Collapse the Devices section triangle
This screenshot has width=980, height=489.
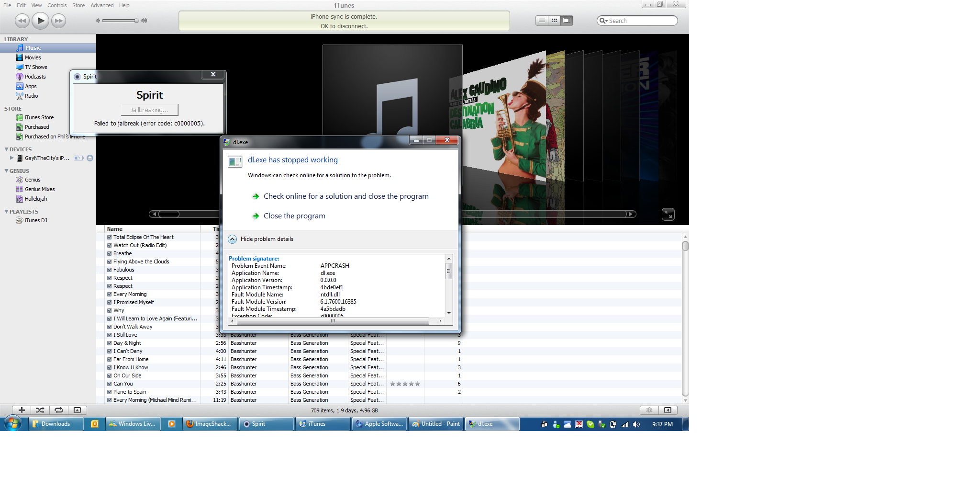[6, 149]
